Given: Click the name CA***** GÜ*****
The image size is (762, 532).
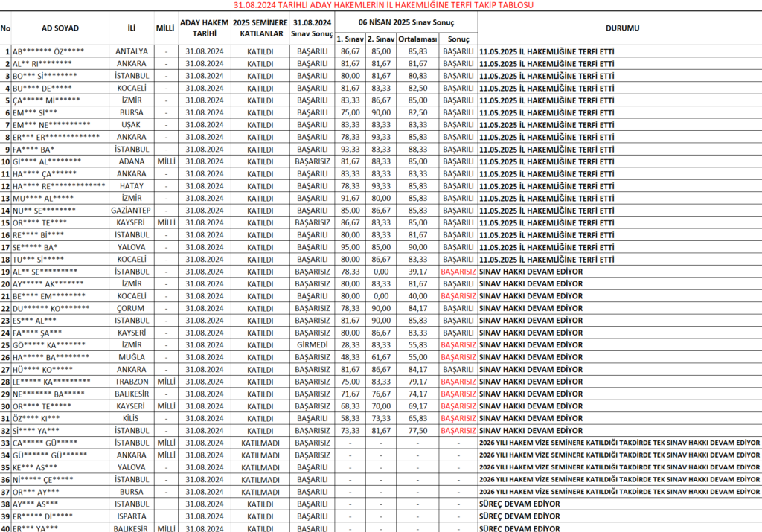Looking at the screenshot, I should 45,443.
